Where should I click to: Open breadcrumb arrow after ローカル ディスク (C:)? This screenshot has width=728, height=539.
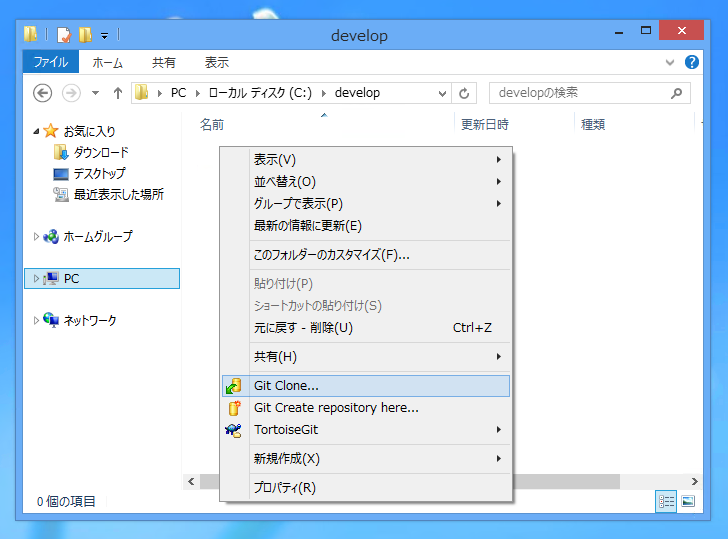(324, 94)
